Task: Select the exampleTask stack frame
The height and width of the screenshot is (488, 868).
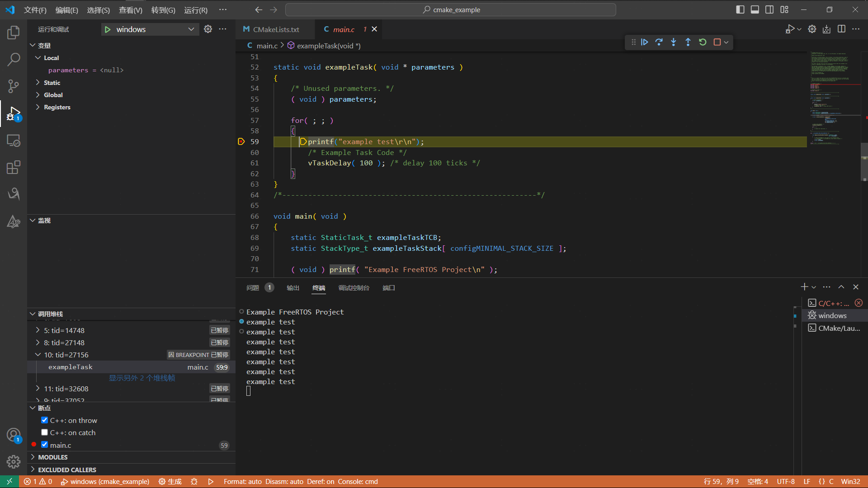Action: 131,367
